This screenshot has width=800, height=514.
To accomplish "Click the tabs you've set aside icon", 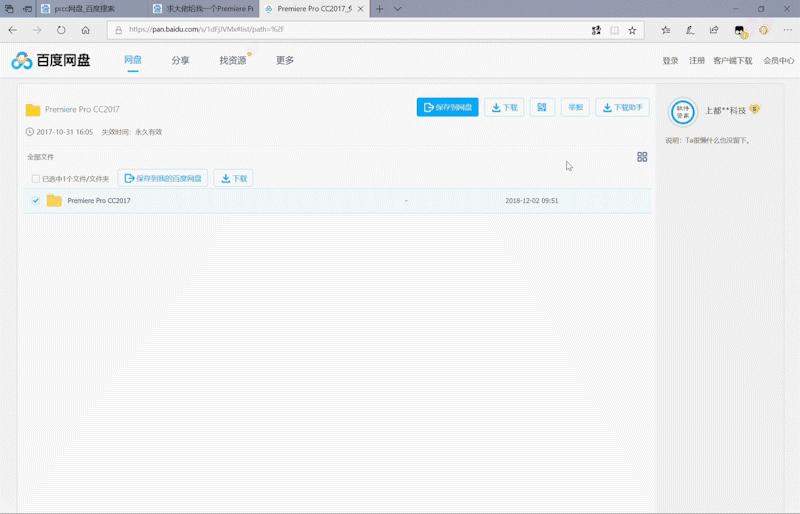I will [9, 9].
